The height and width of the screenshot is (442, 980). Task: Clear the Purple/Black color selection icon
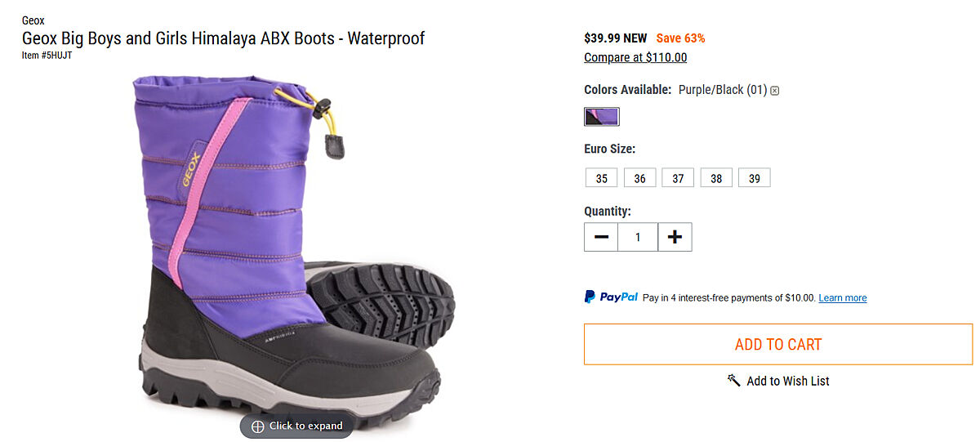tap(775, 91)
